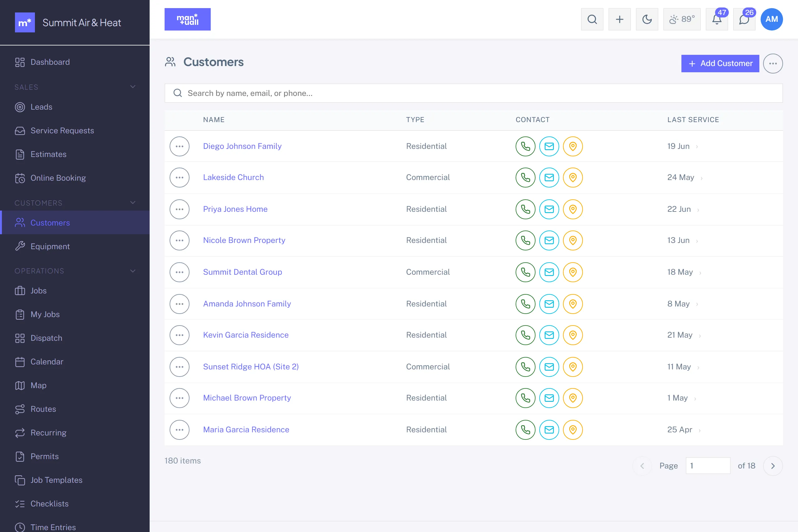Open the global search icon in top bar
Image resolution: width=798 pixels, height=532 pixels.
592,19
